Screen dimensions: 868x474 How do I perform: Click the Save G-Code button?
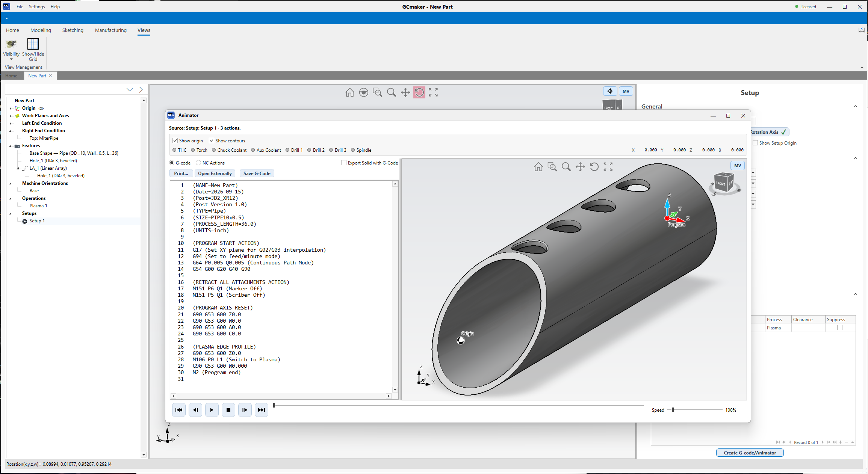[257, 173]
